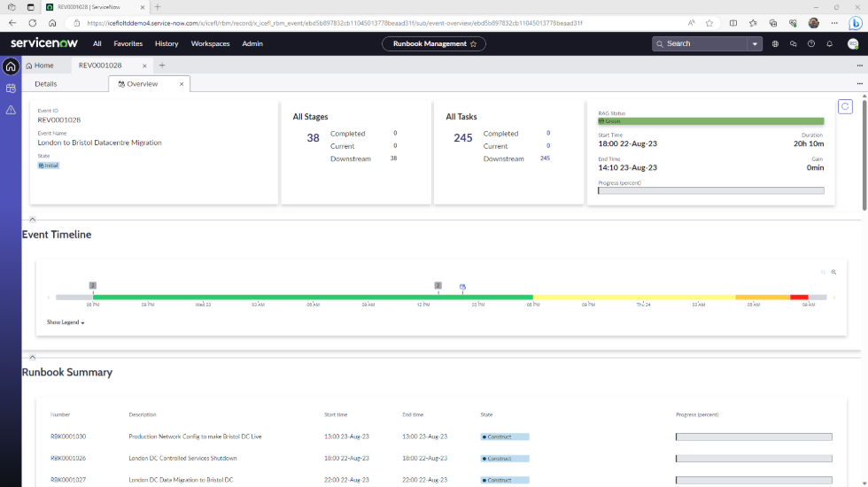This screenshot has height=487, width=868.
Task: Open the Bing sidebar icon
Action: coord(856,23)
